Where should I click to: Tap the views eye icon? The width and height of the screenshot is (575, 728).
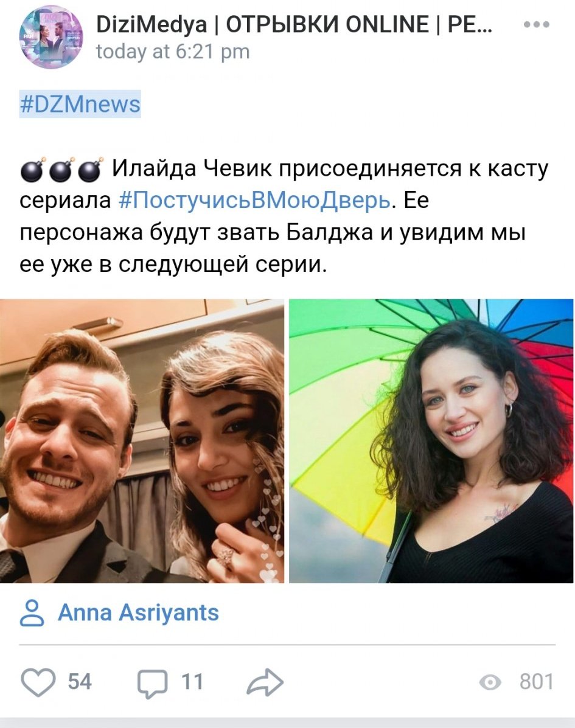click(x=490, y=682)
